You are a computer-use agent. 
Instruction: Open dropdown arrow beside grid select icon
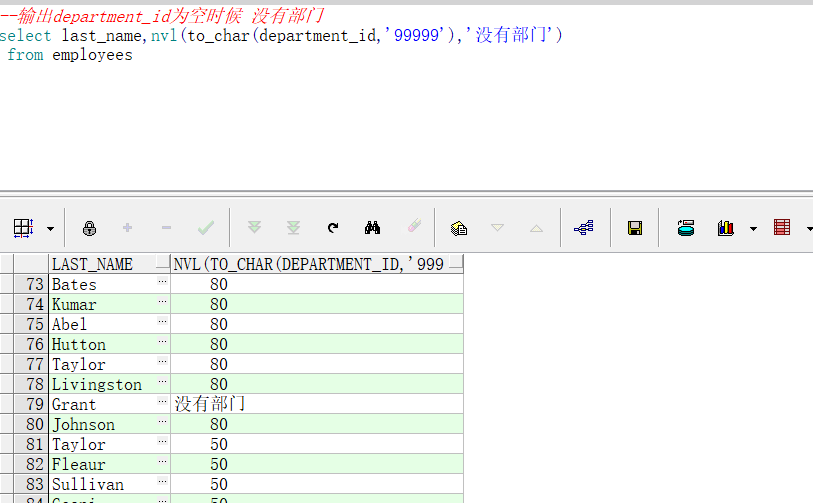[x=50, y=228]
